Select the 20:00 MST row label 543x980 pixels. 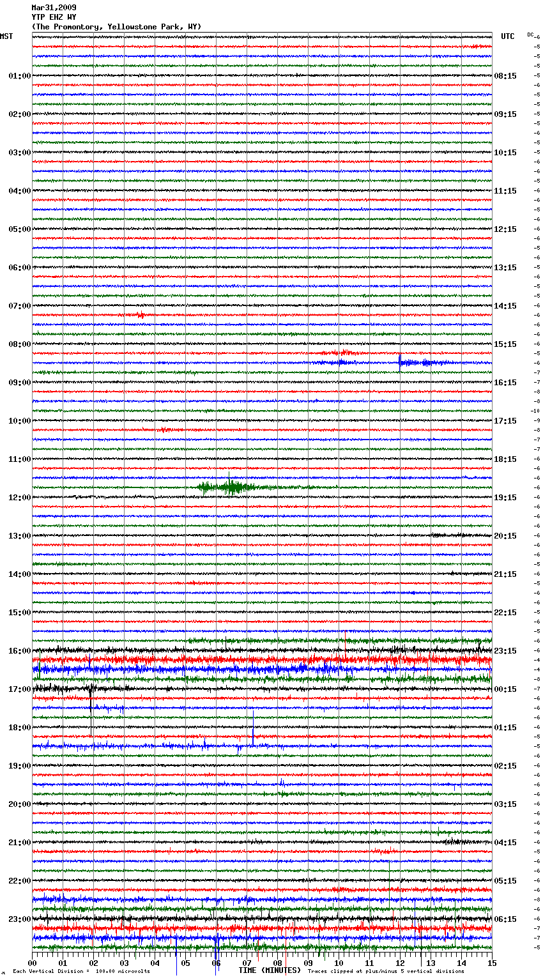point(20,804)
